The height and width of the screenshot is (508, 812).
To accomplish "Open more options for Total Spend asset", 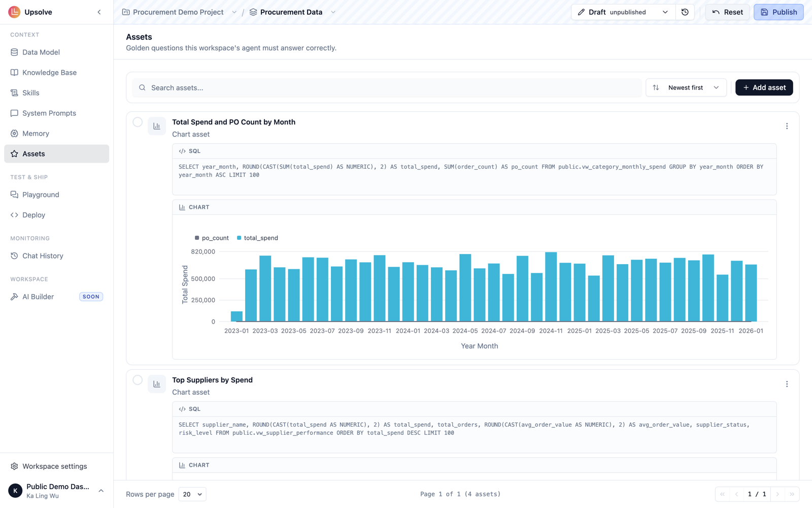I will pyautogui.click(x=787, y=126).
